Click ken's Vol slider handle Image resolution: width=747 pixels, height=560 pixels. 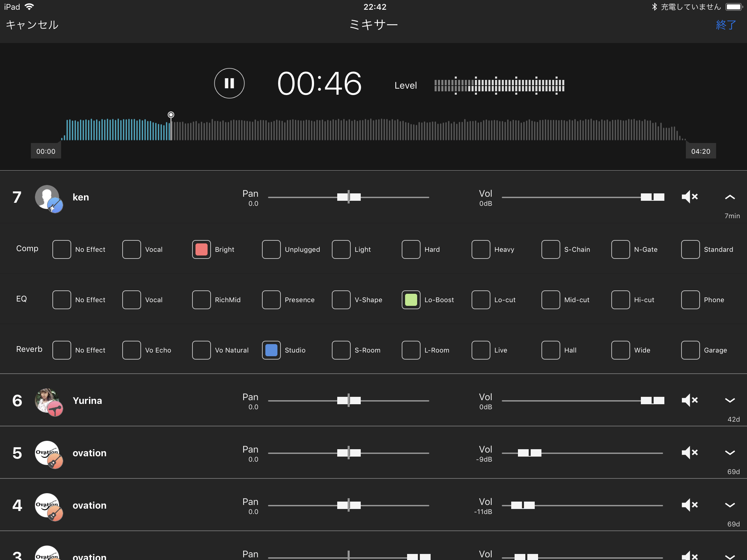click(652, 197)
